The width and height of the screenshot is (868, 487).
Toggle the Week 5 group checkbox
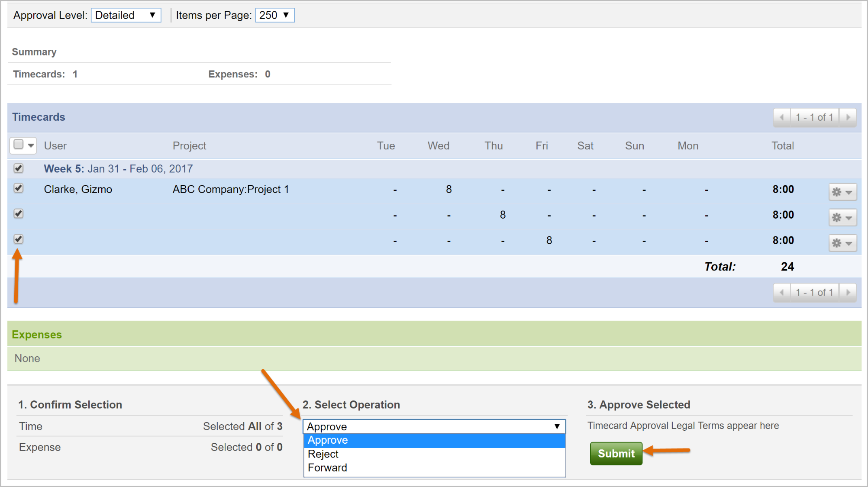[18, 168]
